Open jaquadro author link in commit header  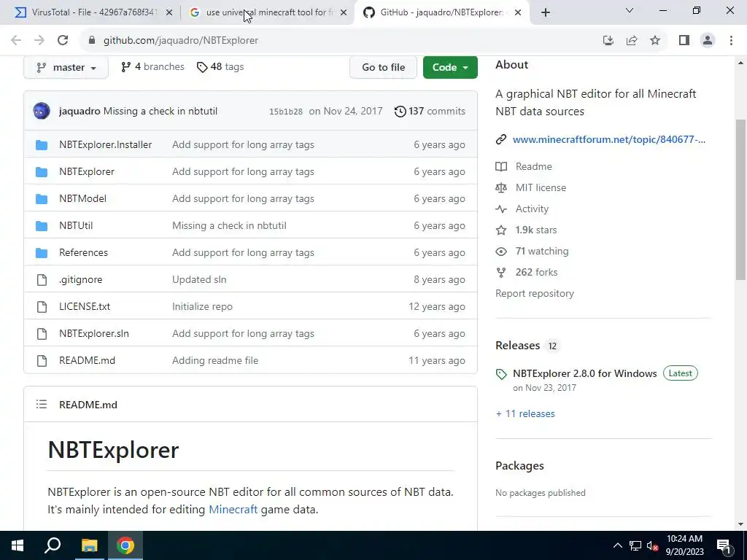(x=80, y=111)
